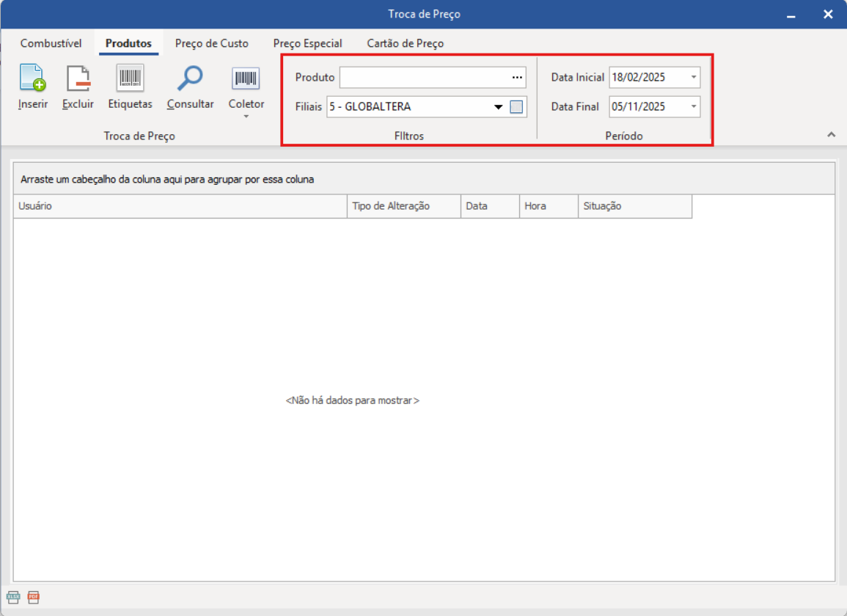Sort by the Usuário column header
Viewport: 847px width, 616px height.
(180, 206)
